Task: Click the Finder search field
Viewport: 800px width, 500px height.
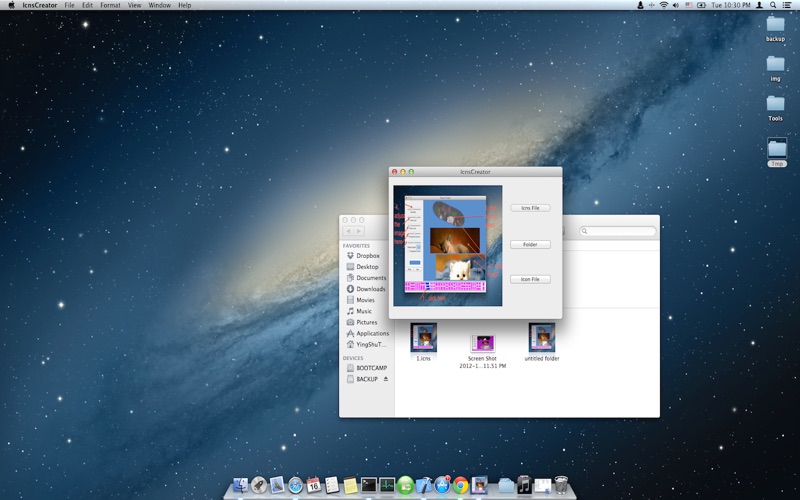Action: click(618, 231)
